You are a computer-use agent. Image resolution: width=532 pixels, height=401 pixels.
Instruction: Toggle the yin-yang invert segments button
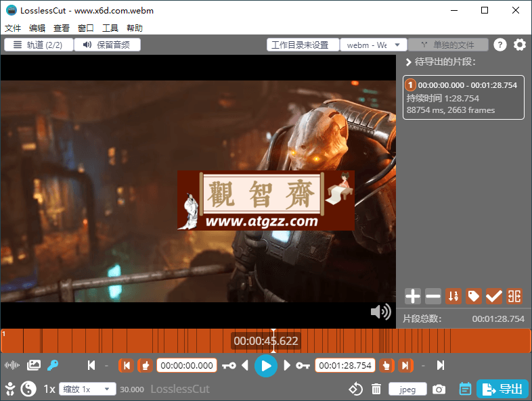point(28,389)
